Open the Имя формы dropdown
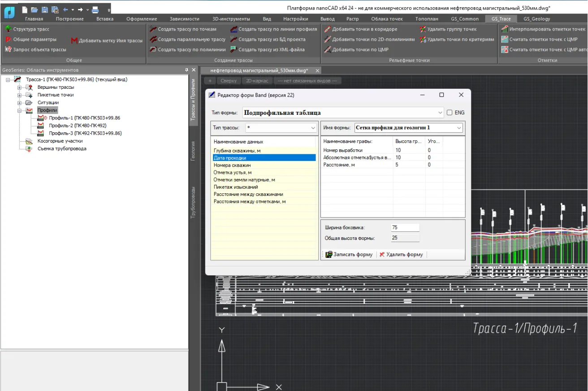Image resolution: width=588 pixels, height=391 pixels. pos(459,128)
